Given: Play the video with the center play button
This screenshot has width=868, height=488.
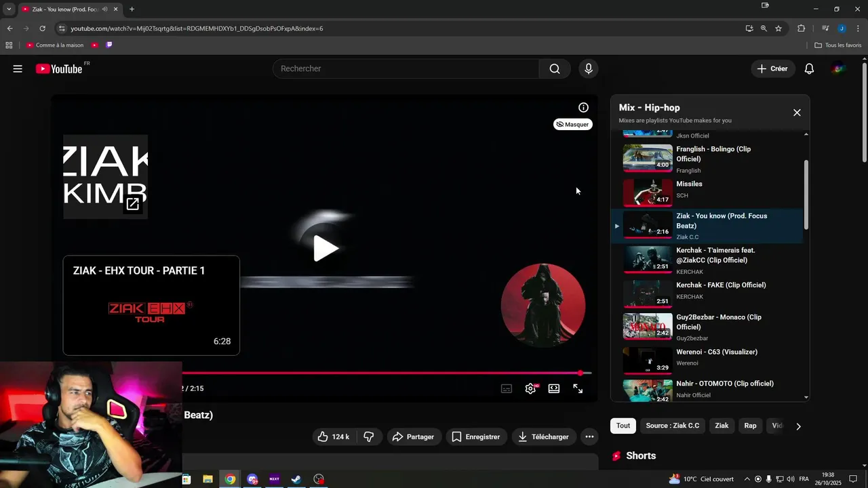Looking at the screenshot, I should [325, 248].
